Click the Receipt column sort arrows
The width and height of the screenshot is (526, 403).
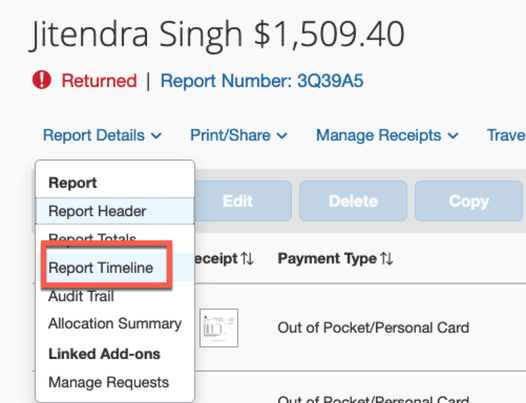point(248,259)
